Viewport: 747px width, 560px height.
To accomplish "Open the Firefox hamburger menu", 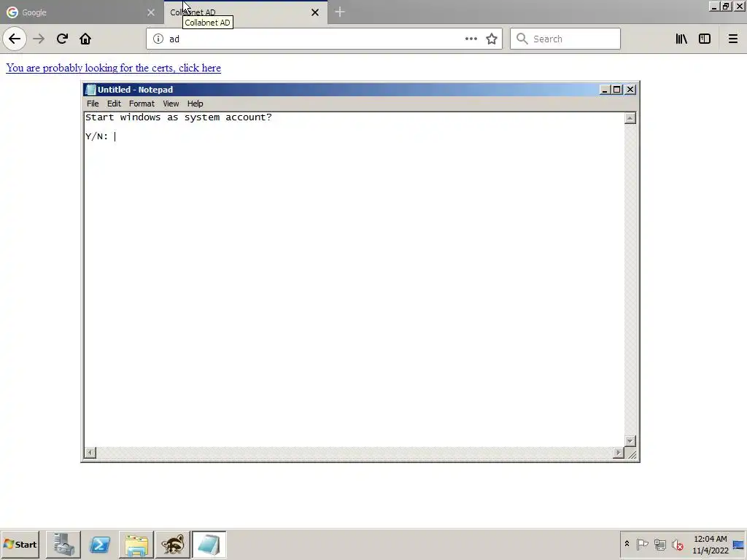I will coord(732,39).
